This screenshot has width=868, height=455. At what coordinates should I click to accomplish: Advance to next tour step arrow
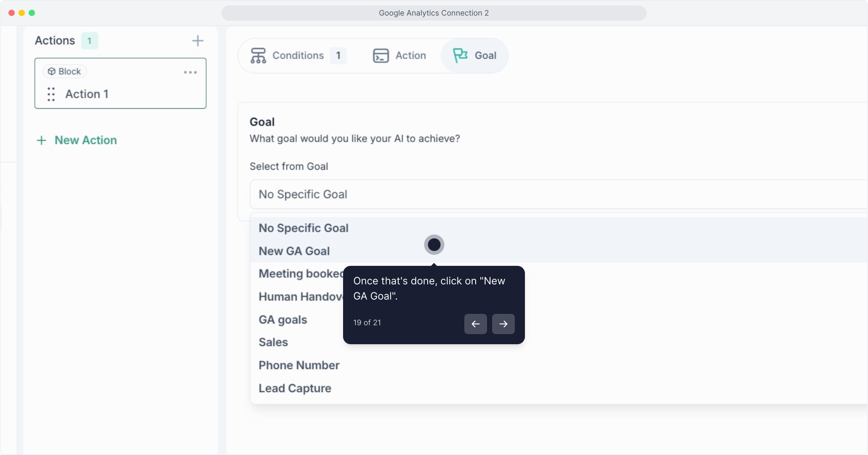pyautogui.click(x=503, y=324)
